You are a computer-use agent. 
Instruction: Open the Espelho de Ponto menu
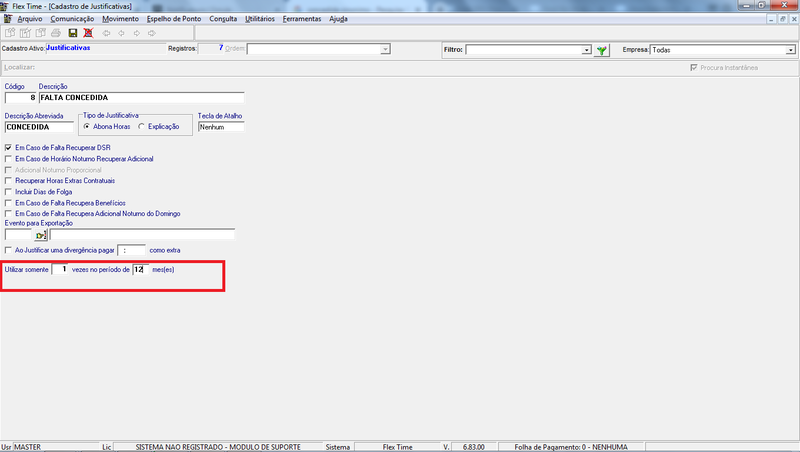coord(174,19)
